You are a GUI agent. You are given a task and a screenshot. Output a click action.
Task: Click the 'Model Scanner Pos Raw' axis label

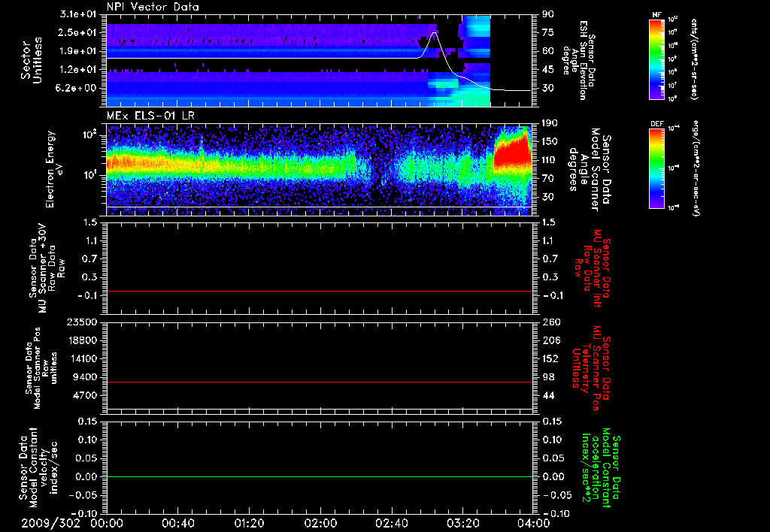point(41,368)
